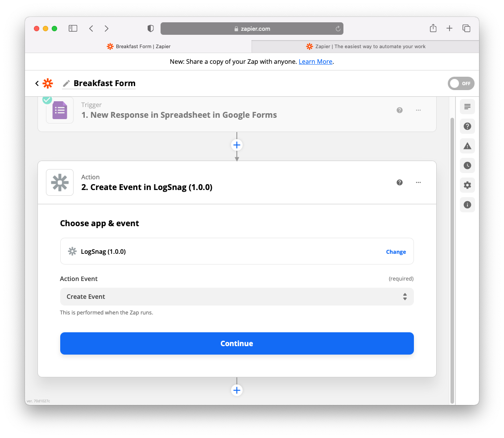The width and height of the screenshot is (504, 438).
Task: Show the tab overview icon
Action: pos(467,28)
